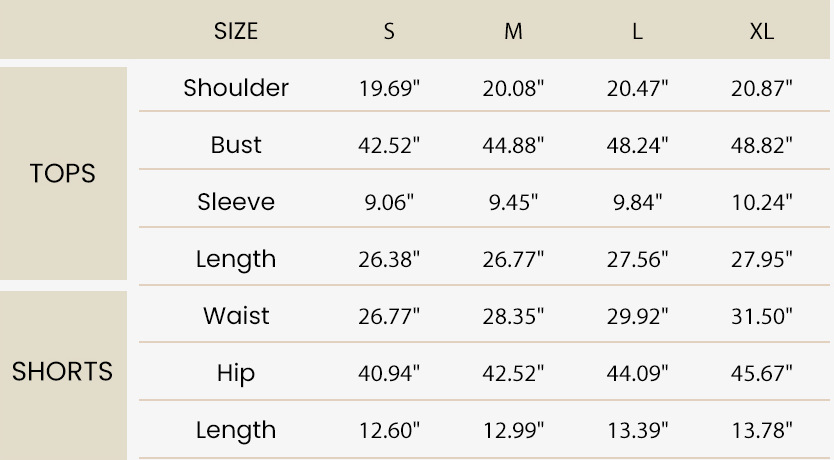This screenshot has width=834, height=460.
Task: Choose the XL size column header
Action: pos(761,31)
